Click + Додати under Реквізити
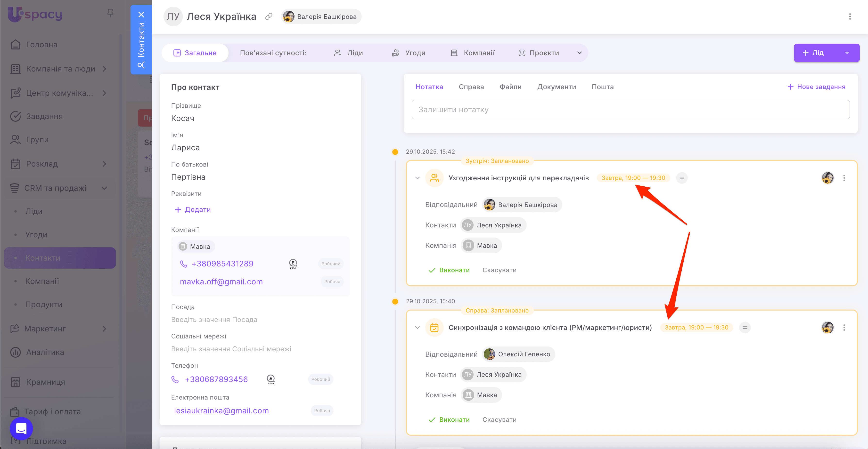The image size is (868, 449). tap(193, 210)
